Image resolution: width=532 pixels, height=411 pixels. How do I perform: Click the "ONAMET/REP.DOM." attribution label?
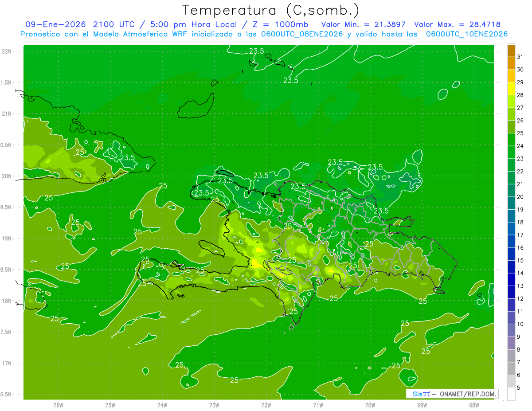click(467, 394)
